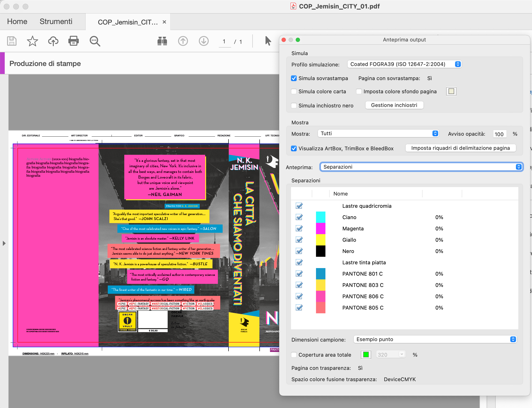This screenshot has width=532, height=408.
Task: Enable Simula colore carta checkbox
Action: [294, 92]
